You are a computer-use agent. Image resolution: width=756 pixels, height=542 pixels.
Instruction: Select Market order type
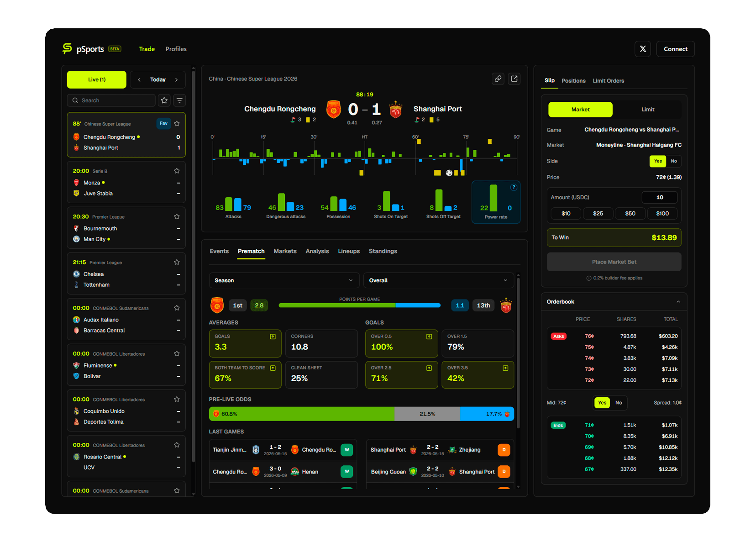pos(580,110)
